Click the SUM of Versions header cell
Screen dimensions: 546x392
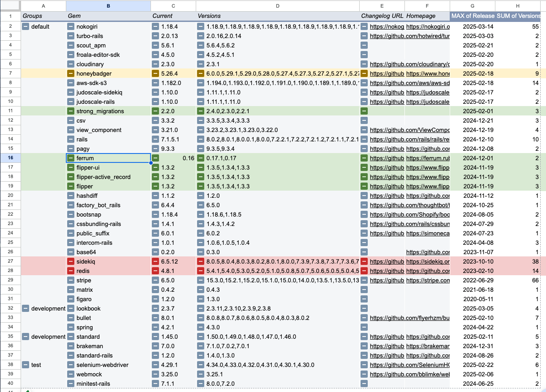[x=518, y=16]
